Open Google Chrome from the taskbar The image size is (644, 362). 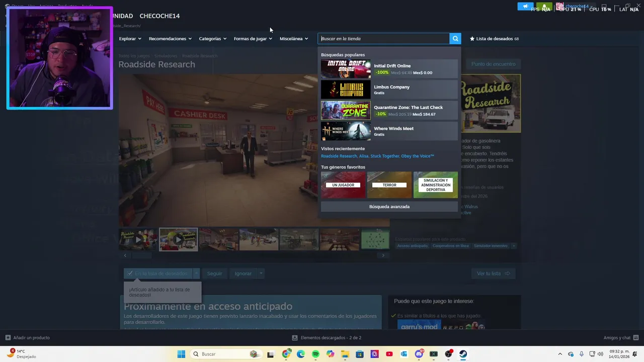coord(286,354)
